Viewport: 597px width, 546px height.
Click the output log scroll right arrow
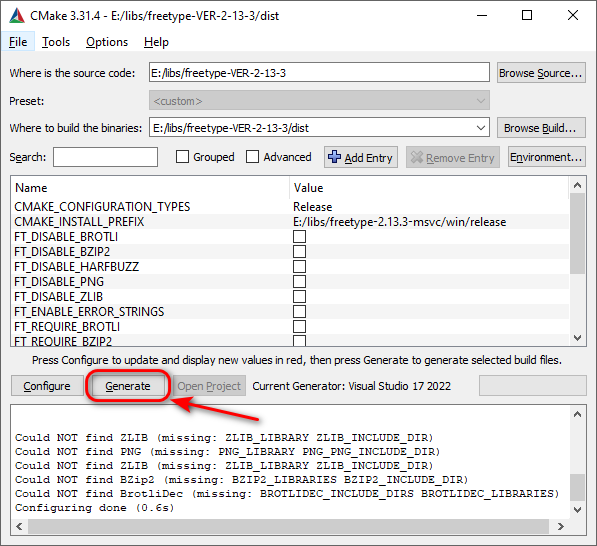(x=560, y=527)
